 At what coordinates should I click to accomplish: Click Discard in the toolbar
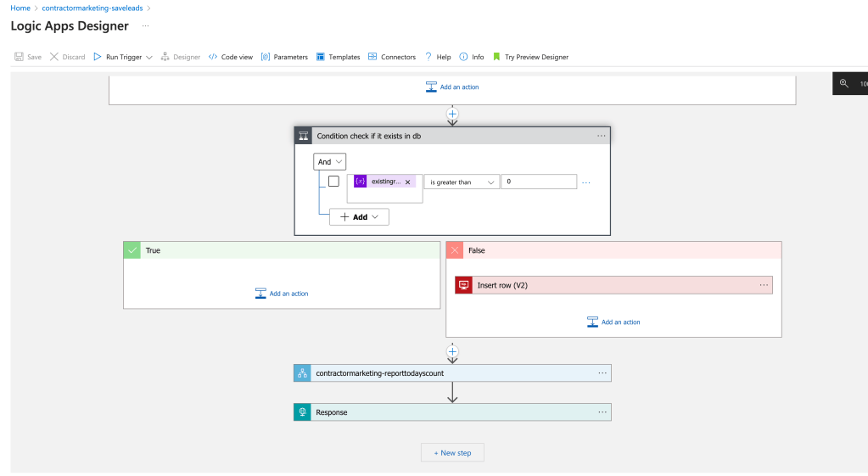[x=67, y=57]
